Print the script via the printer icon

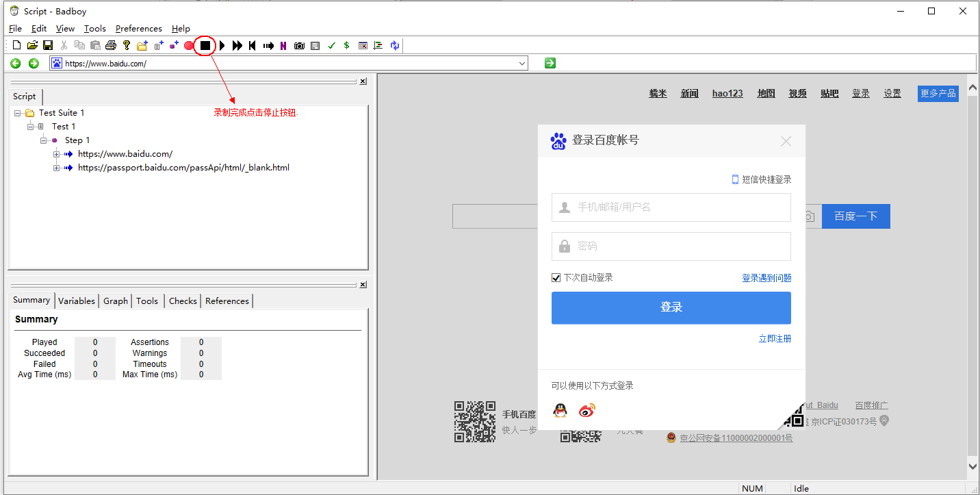(x=111, y=45)
